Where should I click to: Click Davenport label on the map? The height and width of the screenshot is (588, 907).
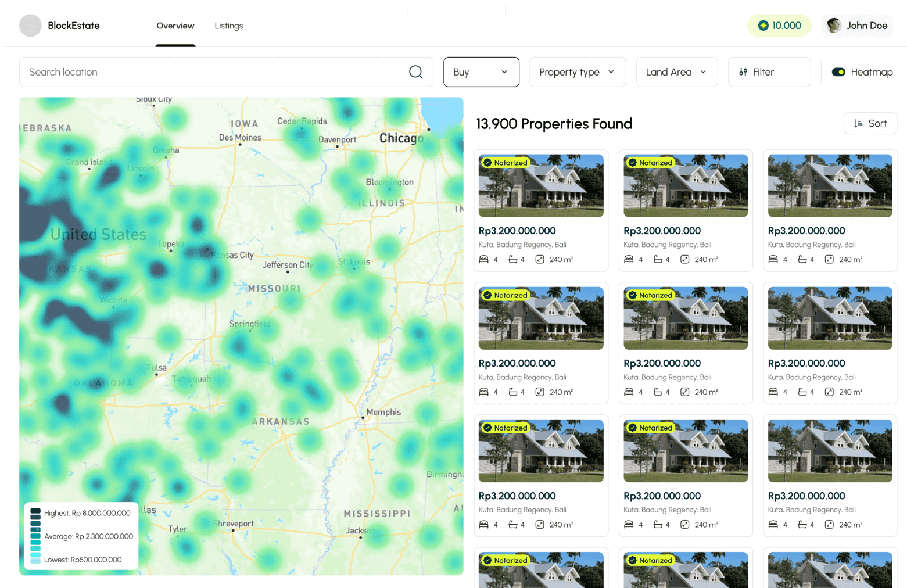click(x=338, y=140)
